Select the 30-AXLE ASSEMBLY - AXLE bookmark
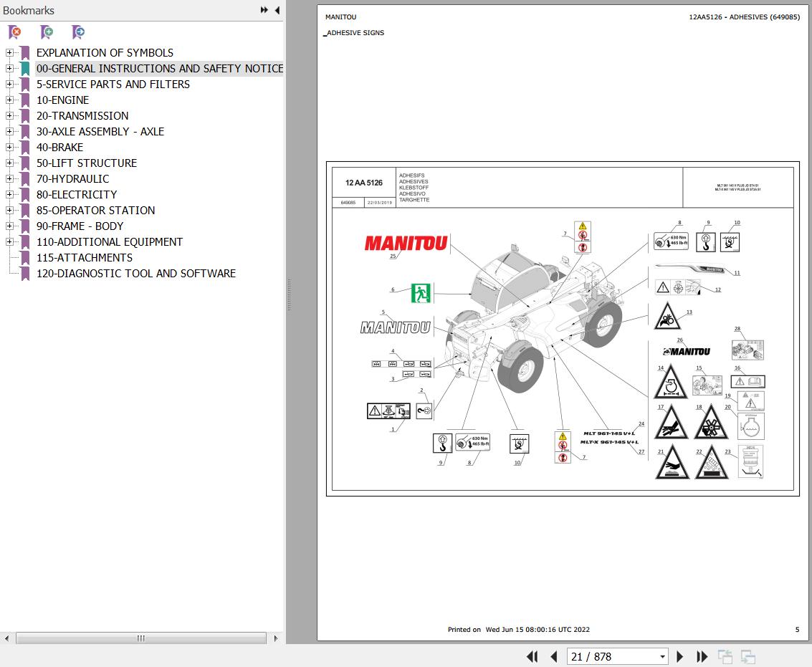 (100, 132)
